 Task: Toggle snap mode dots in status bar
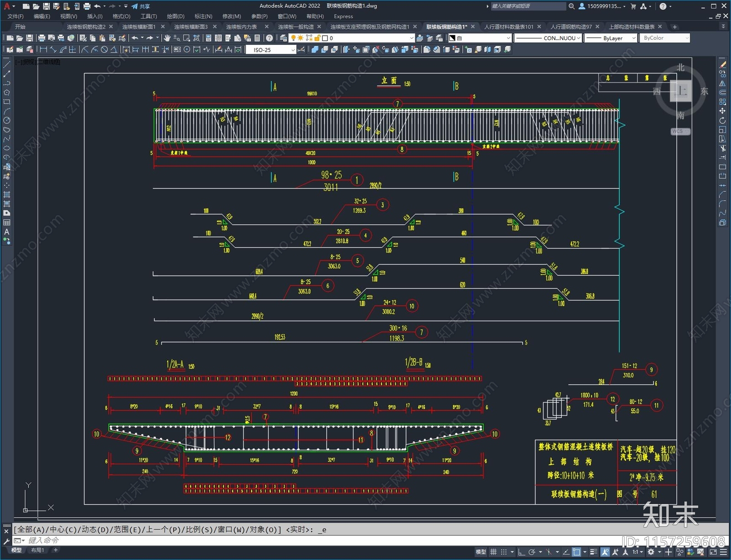click(x=504, y=552)
